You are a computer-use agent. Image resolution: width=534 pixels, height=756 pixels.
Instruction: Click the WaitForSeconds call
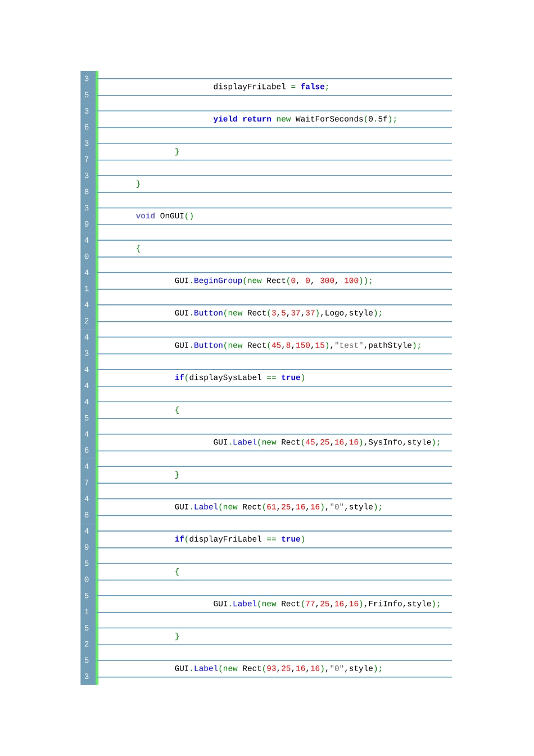click(x=329, y=119)
